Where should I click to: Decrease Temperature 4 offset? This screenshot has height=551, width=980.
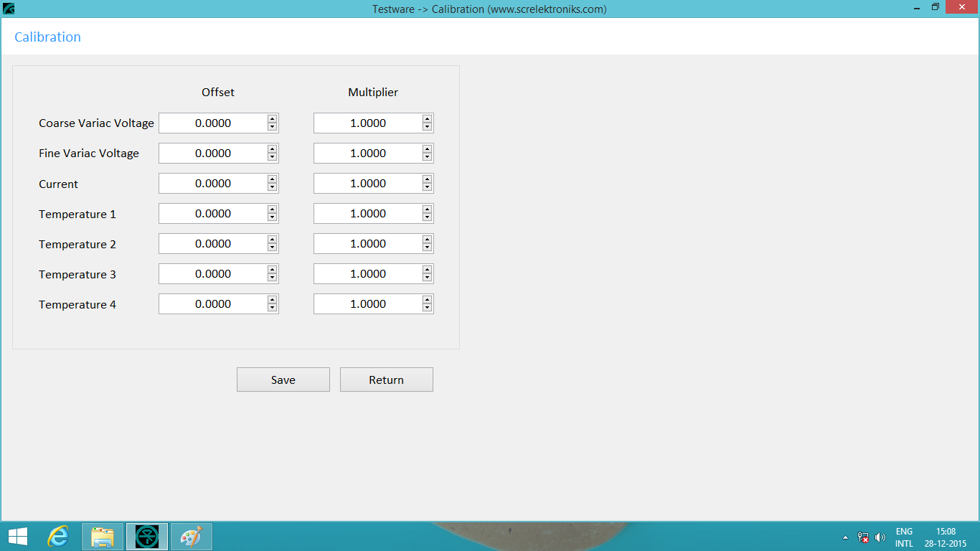[x=272, y=308]
